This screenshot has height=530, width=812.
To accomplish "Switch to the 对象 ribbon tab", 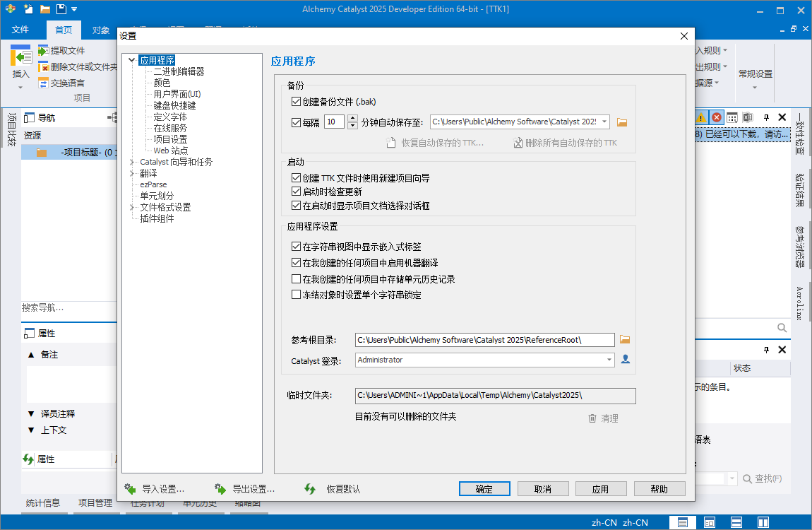I will coord(101,30).
